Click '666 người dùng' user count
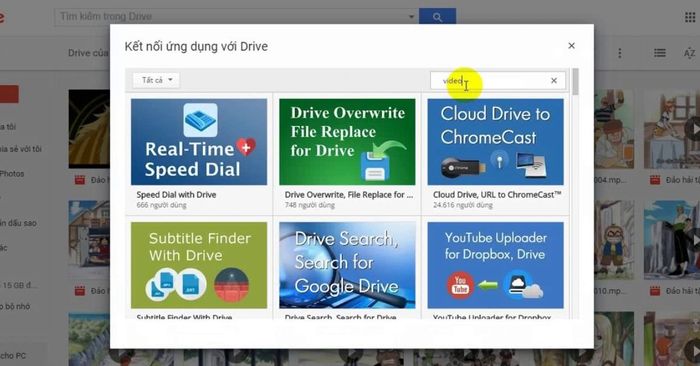Screen dimensions: 700x366 (162, 205)
